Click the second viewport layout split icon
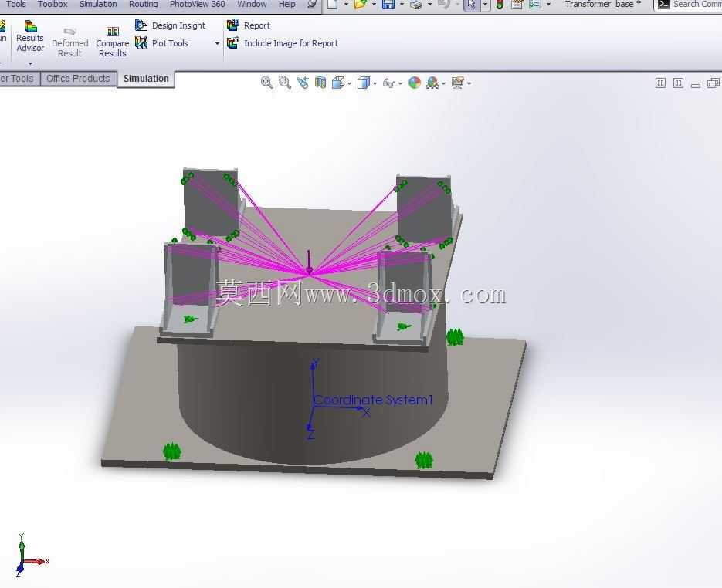Viewport: 722px width, 588px height. point(678,83)
